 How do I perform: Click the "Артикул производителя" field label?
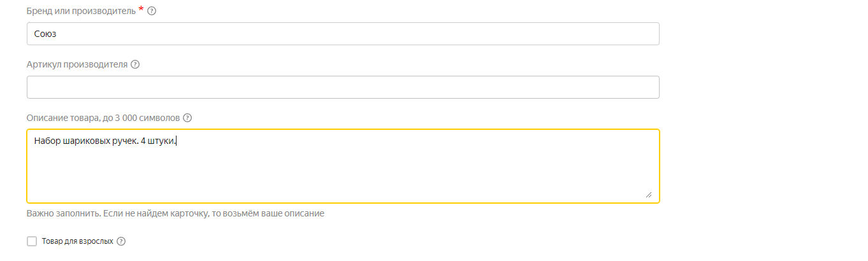point(77,64)
